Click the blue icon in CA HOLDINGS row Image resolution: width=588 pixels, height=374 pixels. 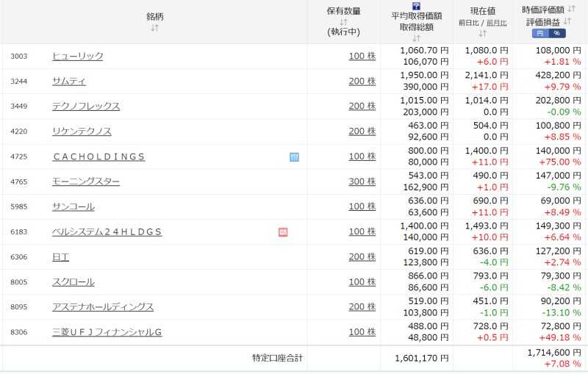point(295,157)
